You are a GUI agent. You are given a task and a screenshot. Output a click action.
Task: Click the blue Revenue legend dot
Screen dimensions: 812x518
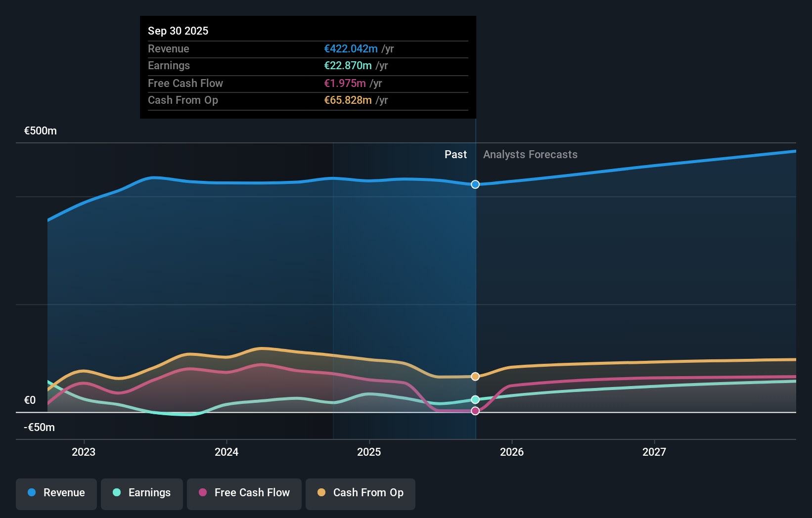pos(32,493)
